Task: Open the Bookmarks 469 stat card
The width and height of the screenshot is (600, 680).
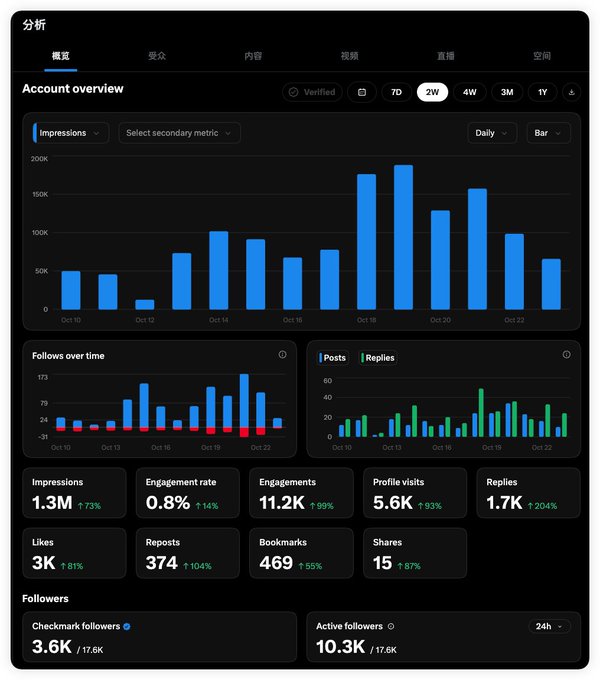Action: [301, 553]
